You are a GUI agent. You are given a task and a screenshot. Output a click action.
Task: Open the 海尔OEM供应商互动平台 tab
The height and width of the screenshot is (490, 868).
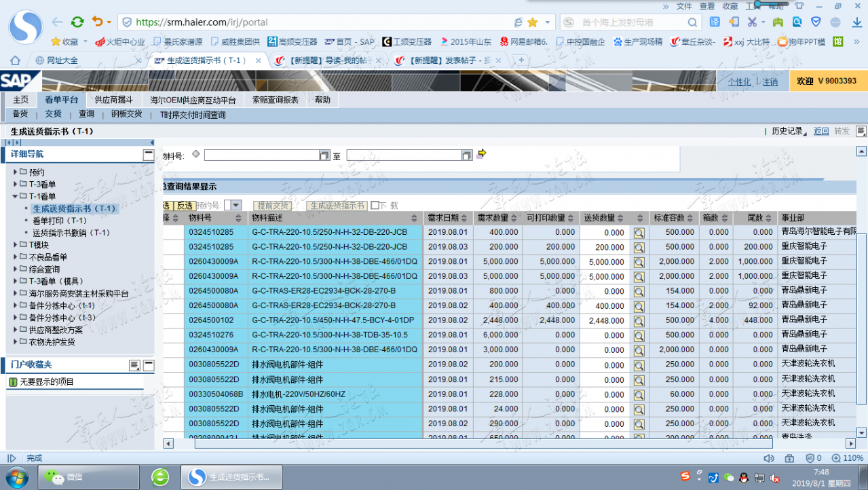coord(193,100)
